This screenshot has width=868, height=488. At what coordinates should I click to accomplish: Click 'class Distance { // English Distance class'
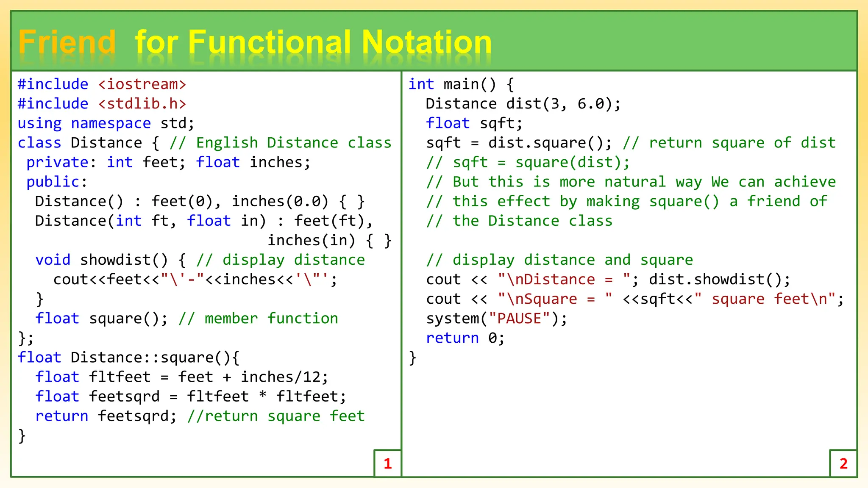click(x=204, y=143)
